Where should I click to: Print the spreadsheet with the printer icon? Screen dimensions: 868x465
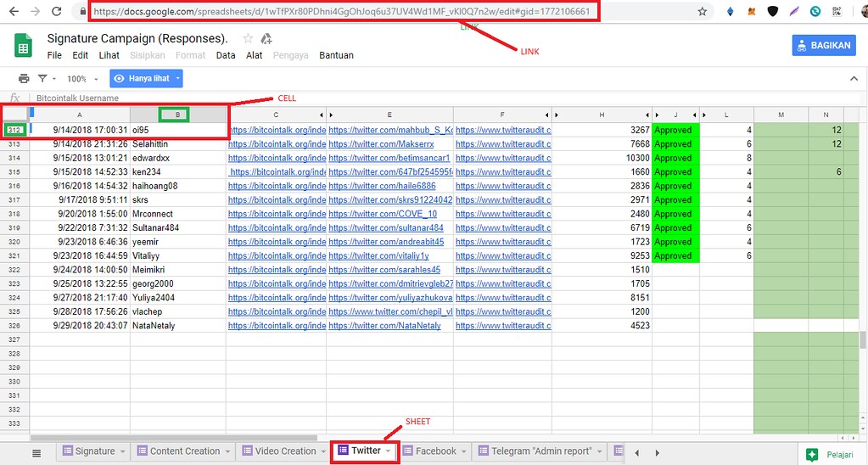pos(24,79)
